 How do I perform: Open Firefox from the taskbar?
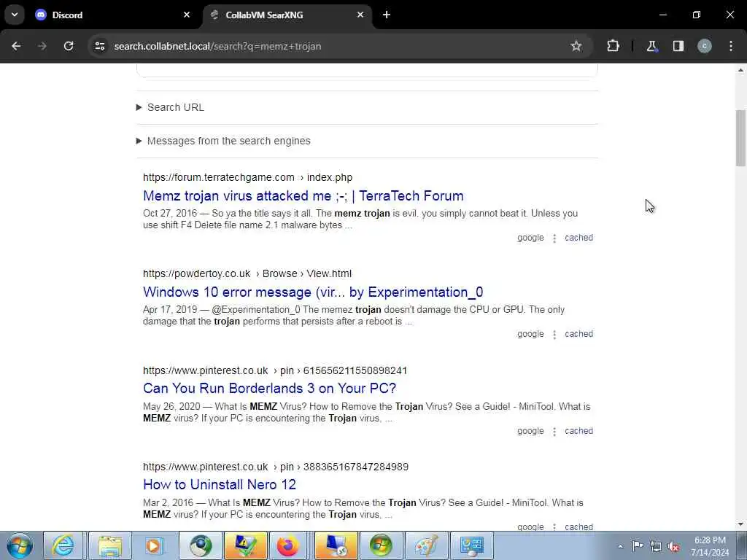click(287, 545)
